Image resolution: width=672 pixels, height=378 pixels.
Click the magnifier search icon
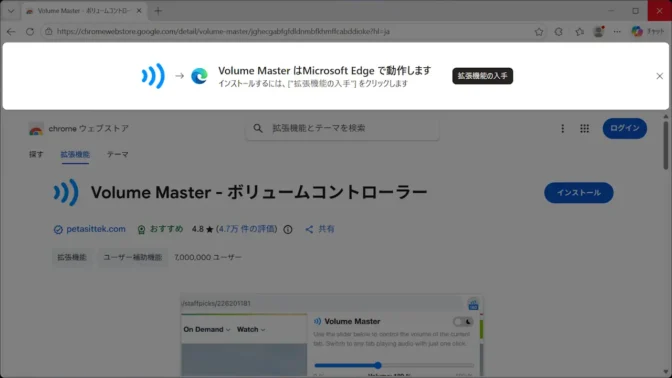click(258, 128)
